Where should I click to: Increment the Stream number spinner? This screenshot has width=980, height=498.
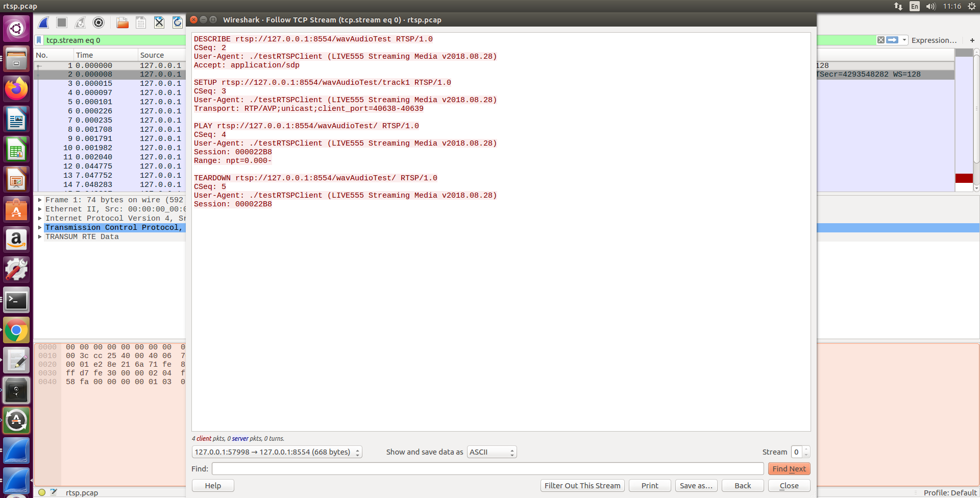pos(806,449)
